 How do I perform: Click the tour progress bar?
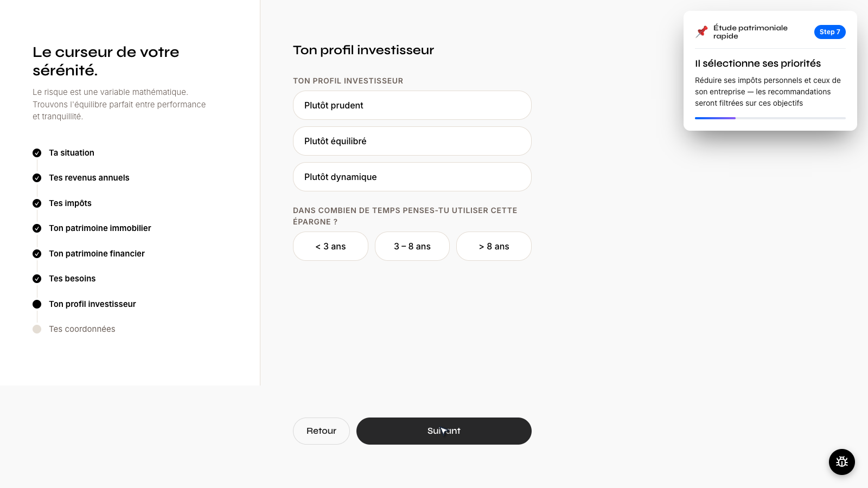770,118
